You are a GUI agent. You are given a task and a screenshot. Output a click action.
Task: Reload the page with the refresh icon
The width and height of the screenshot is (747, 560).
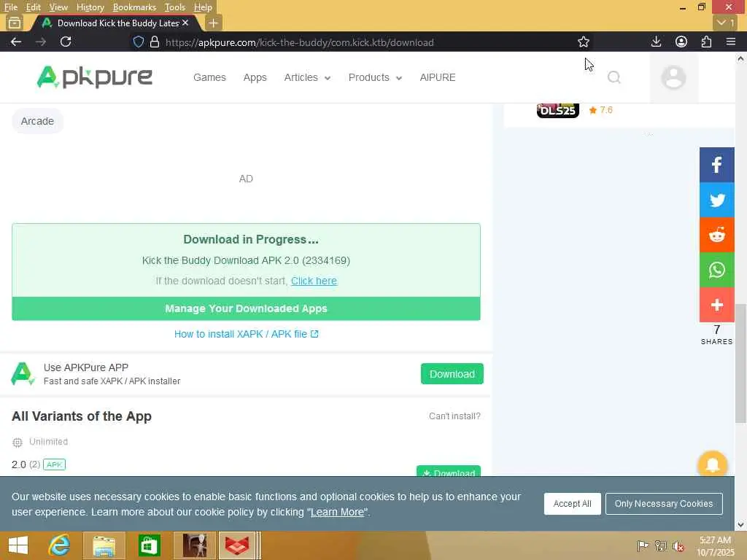(x=66, y=42)
